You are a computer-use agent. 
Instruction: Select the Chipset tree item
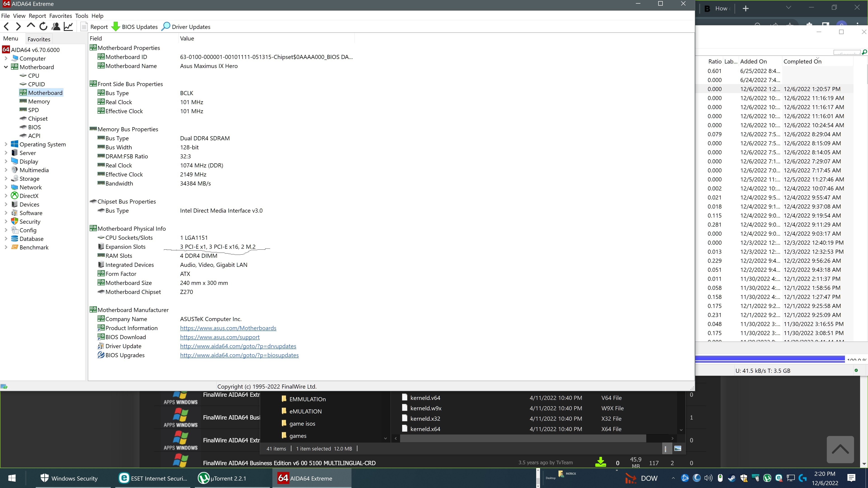click(38, 119)
